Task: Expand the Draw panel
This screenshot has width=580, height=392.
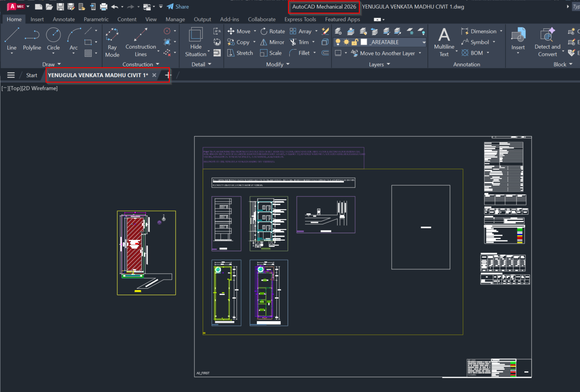Action: [x=51, y=65]
